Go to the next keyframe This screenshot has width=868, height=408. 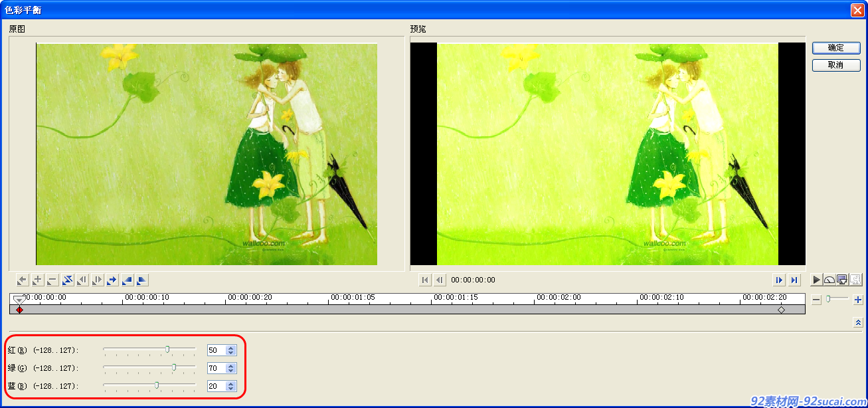click(x=112, y=280)
